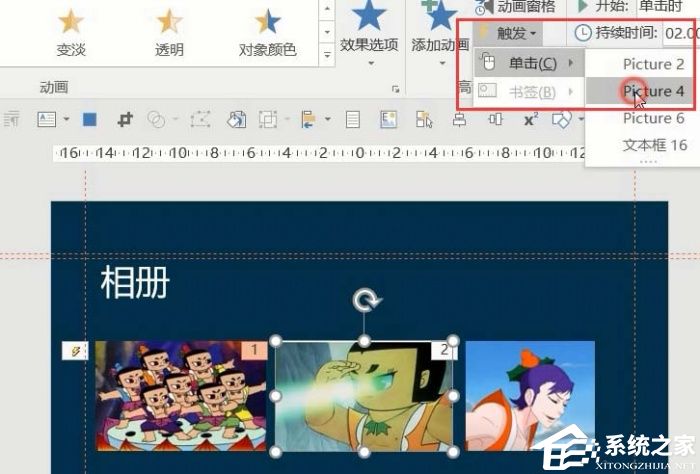Click the 持续时间 duration field
Screen dimensions: 700x474
coord(681,33)
